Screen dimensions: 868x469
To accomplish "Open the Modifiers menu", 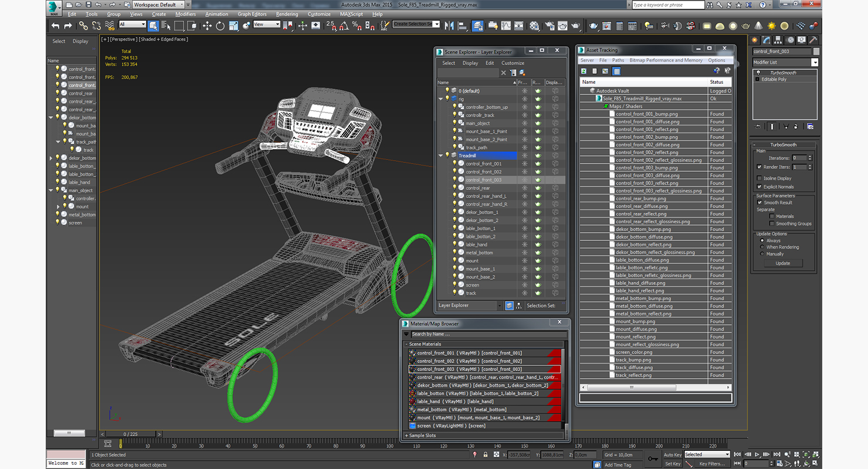I will [x=185, y=14].
